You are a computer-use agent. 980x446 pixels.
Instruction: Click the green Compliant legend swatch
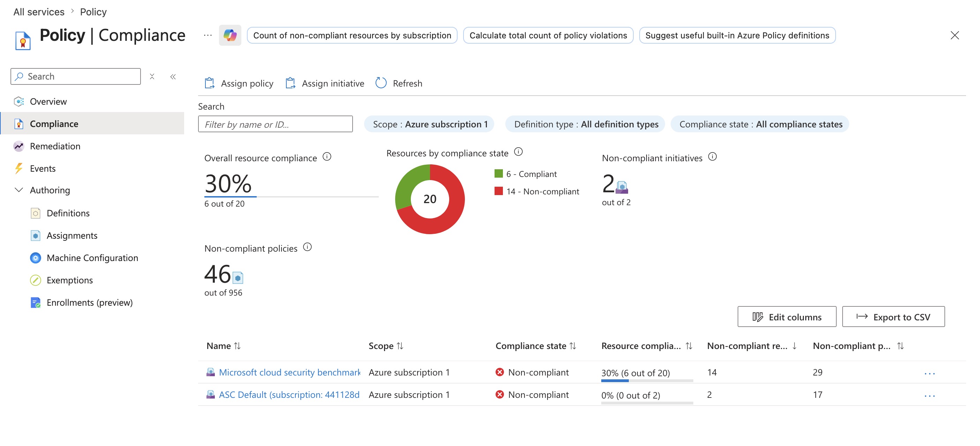(x=498, y=173)
